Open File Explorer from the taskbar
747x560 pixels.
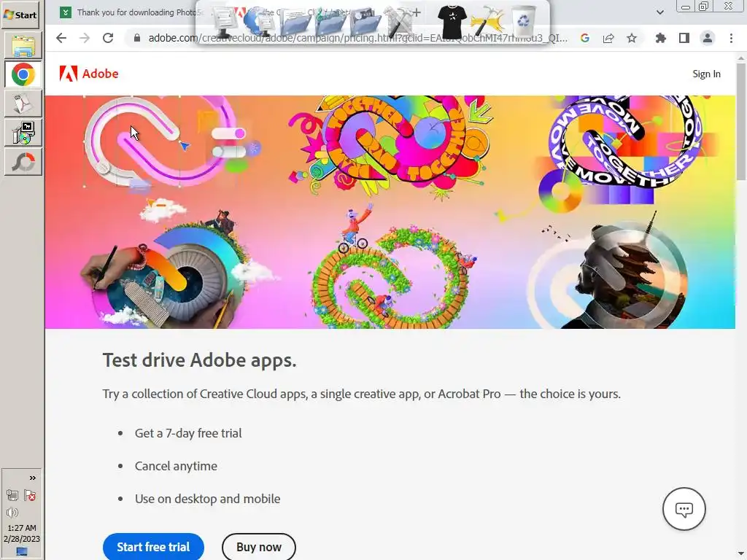pos(23,46)
